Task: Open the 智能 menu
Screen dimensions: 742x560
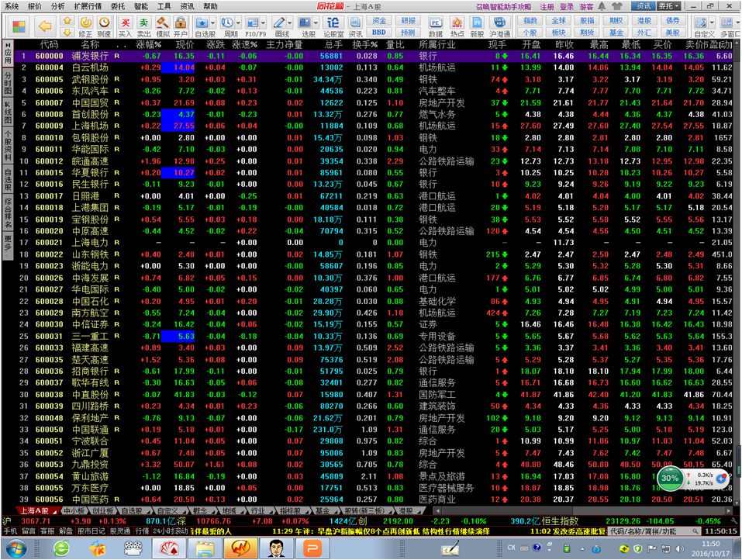Action: [141, 6]
